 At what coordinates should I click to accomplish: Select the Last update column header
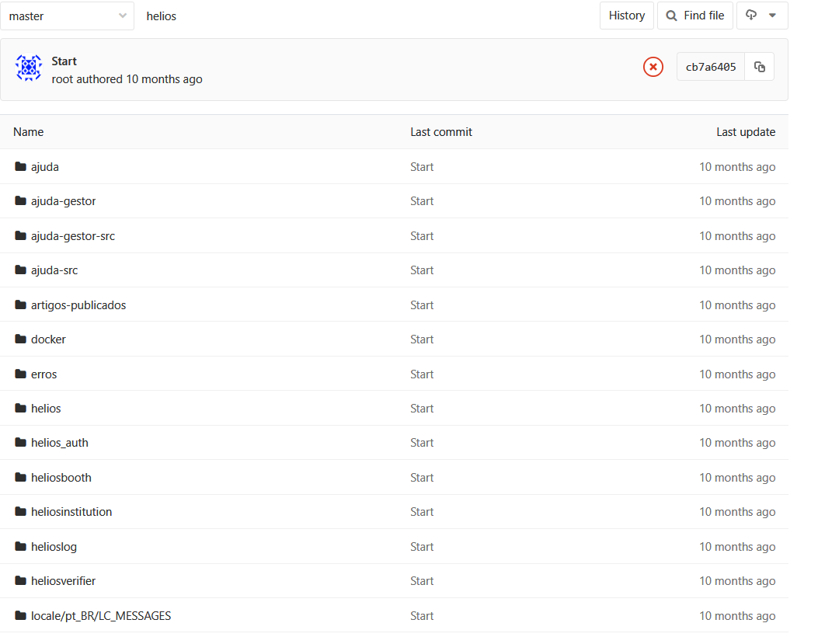coord(746,132)
